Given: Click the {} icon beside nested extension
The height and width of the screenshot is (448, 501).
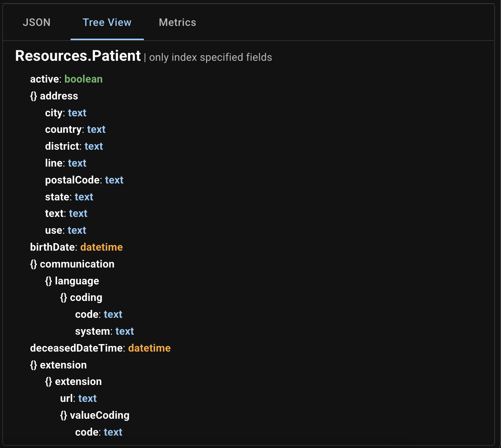Looking at the screenshot, I should [48, 382].
